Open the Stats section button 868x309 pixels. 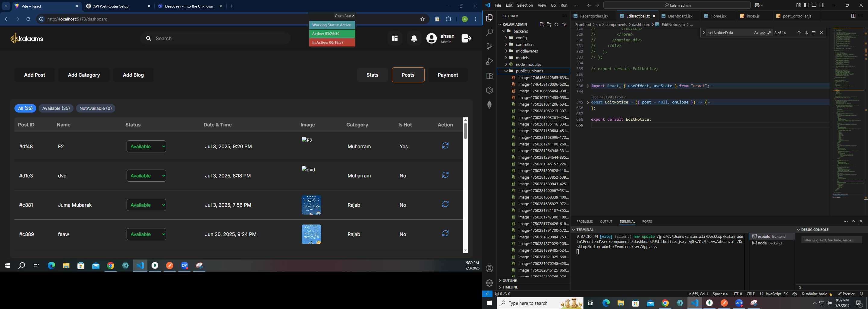372,75
